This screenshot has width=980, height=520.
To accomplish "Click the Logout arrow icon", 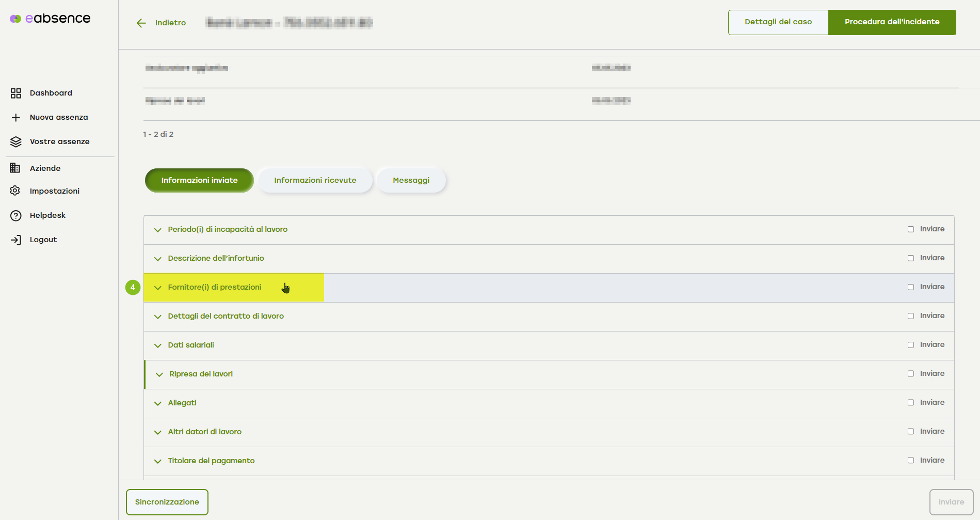I will click(16, 240).
